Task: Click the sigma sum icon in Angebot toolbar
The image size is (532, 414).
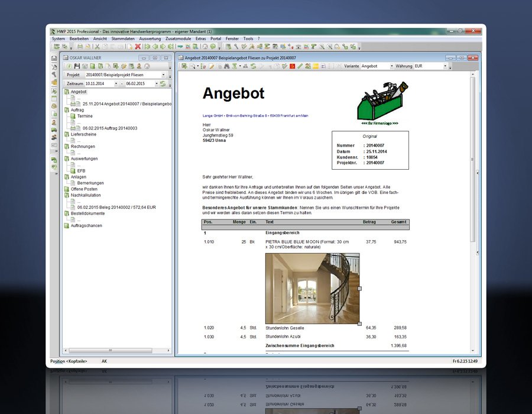Action: click(x=235, y=66)
